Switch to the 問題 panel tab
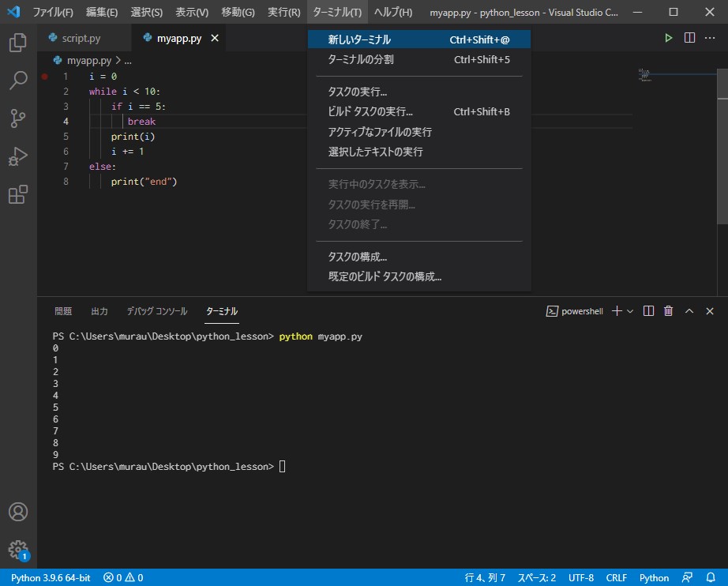Screen dimensions: 728x586 [63, 311]
